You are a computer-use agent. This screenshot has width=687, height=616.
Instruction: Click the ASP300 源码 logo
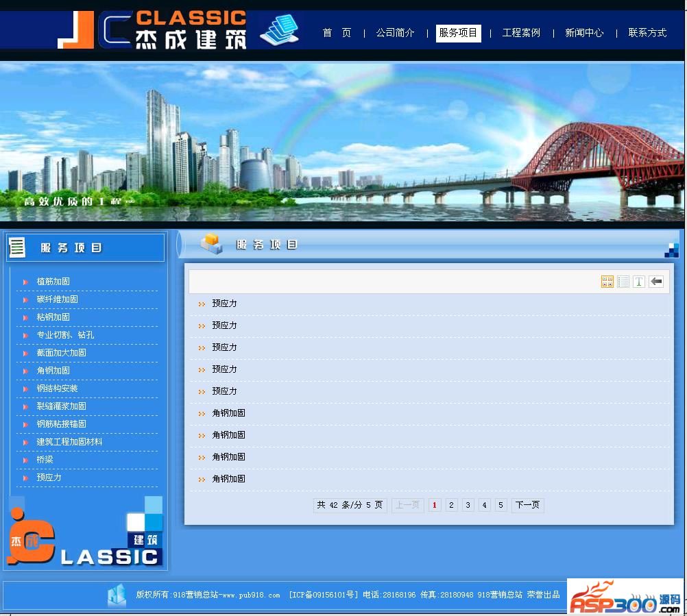pyautogui.click(x=625, y=597)
